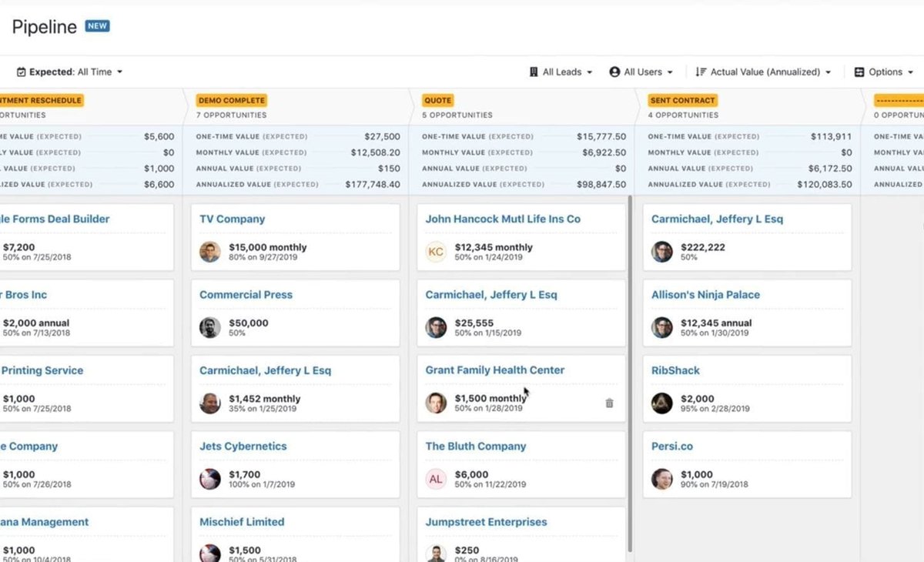Click the sort icon before Actual Value (Annualized)
Screen dimensions: 924x562
[x=701, y=72]
